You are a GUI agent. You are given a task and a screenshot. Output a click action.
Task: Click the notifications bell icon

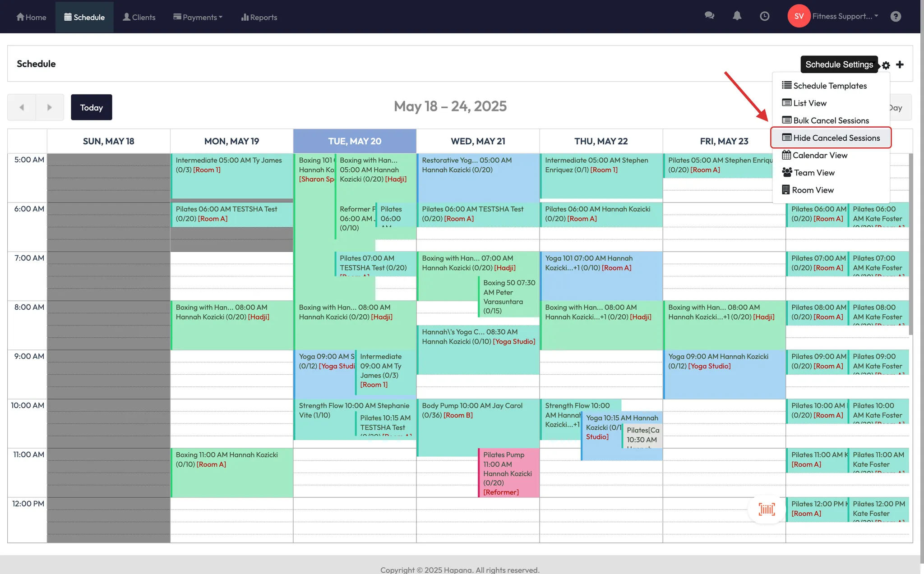coord(737,16)
